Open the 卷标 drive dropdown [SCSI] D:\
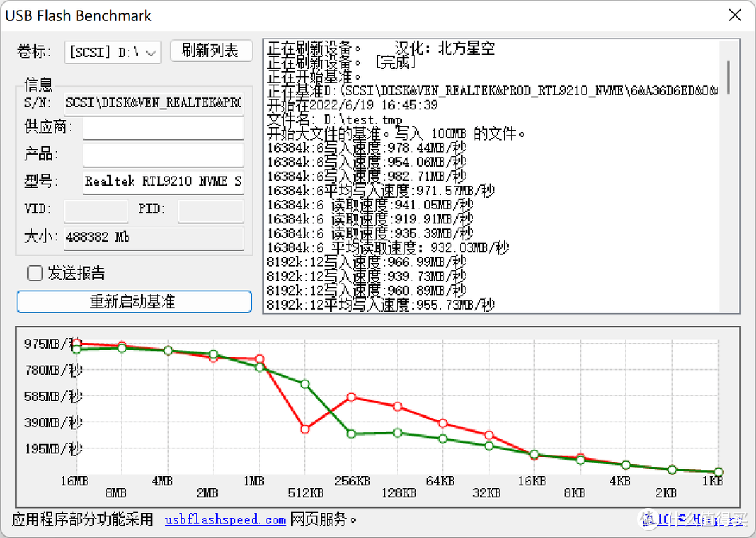Image resolution: width=756 pixels, height=538 pixels. pos(113,52)
